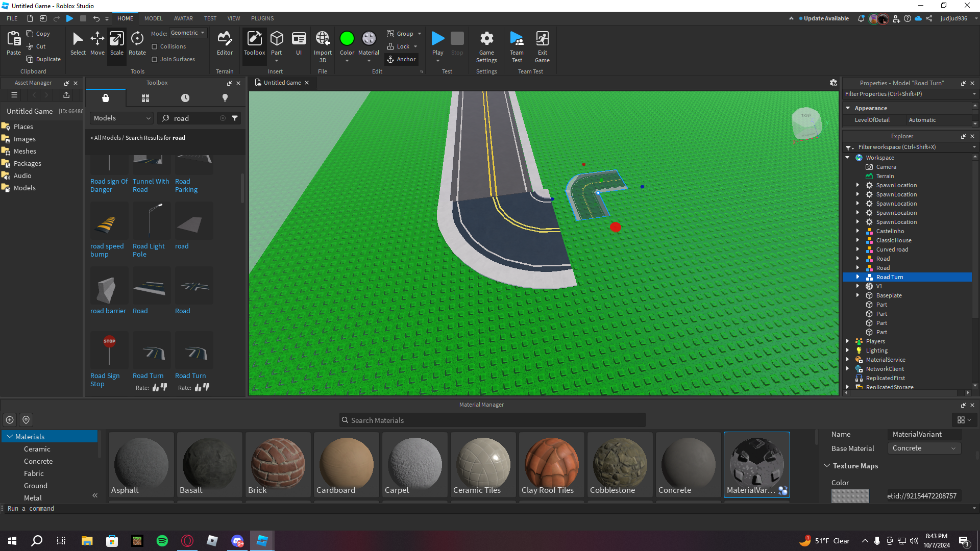Open the Models category dropdown in Toolbox
The image size is (980, 551).
[x=122, y=118]
